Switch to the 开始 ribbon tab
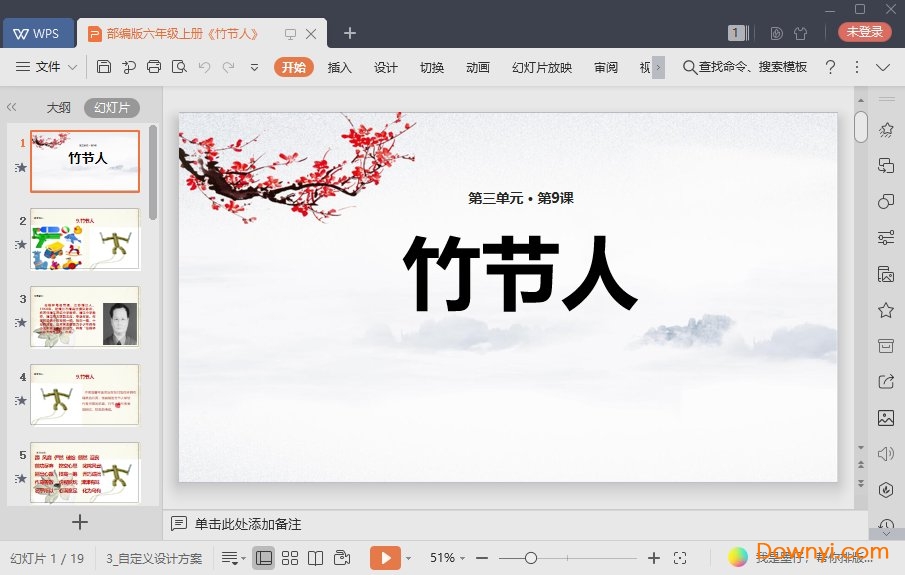 click(294, 68)
